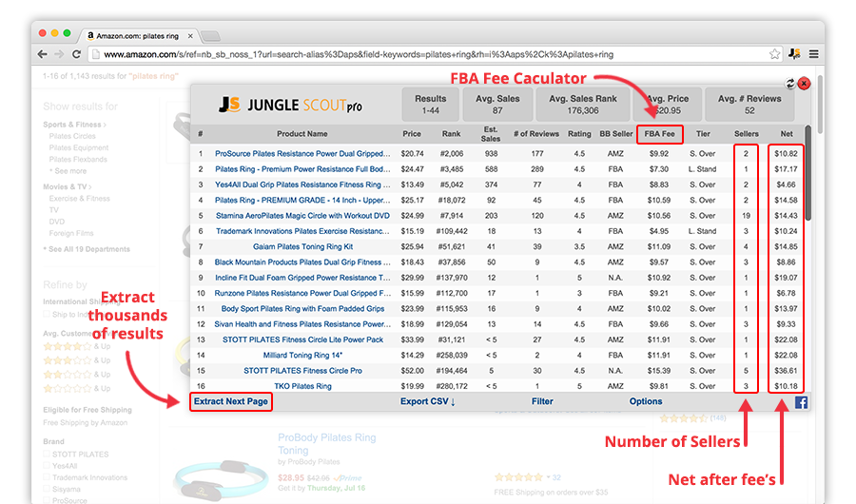Viewport: 856px width, 504px height.
Task: Bookmark page with star icon
Action: pyautogui.click(x=774, y=54)
